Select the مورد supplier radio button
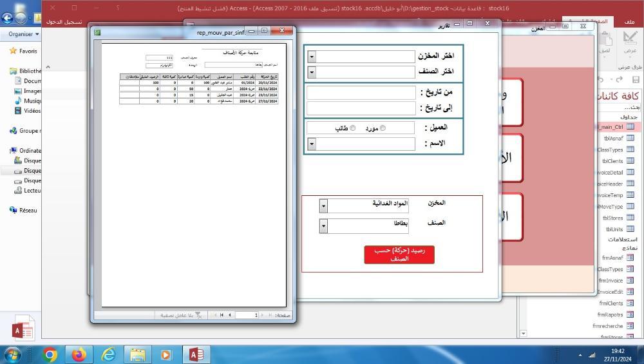 point(383,128)
